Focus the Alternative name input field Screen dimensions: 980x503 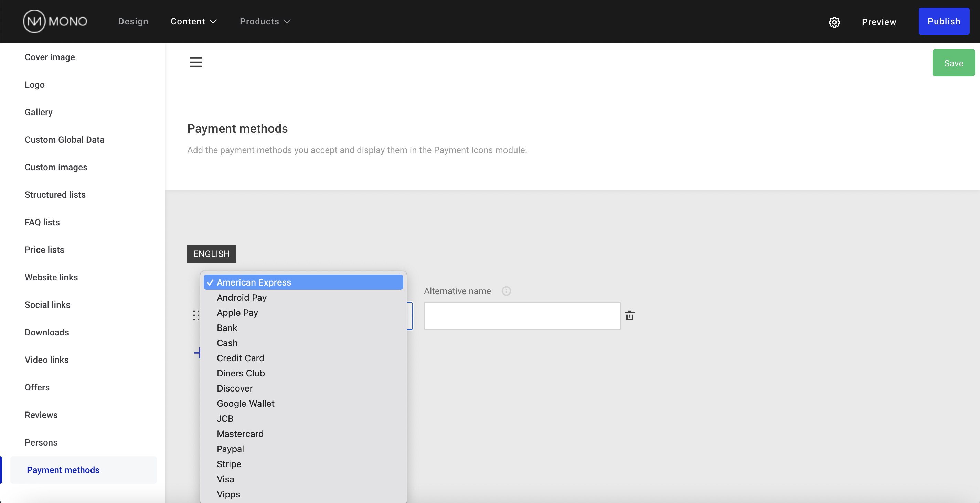click(522, 316)
